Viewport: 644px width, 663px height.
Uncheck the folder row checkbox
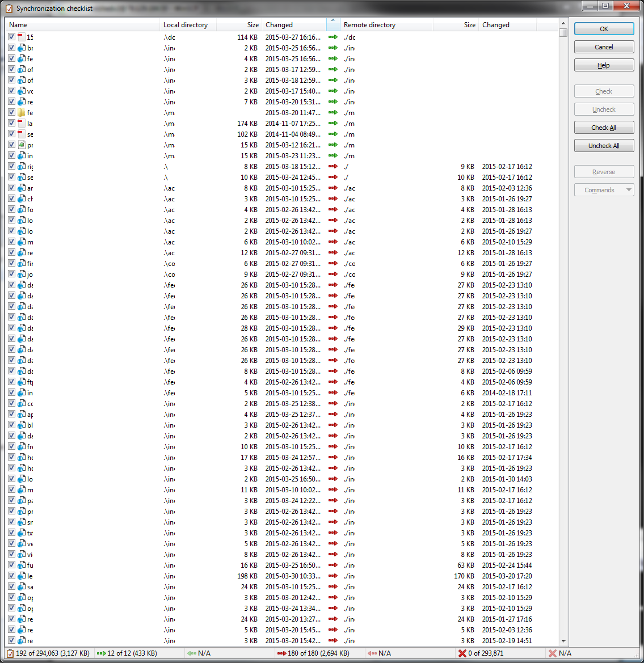pos(11,112)
